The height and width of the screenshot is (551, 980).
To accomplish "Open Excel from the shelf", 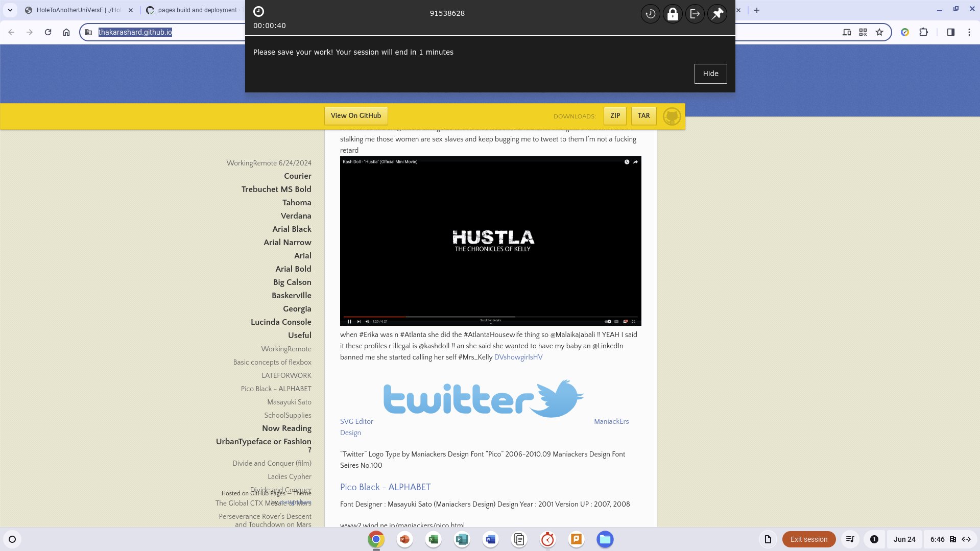I will tap(433, 539).
